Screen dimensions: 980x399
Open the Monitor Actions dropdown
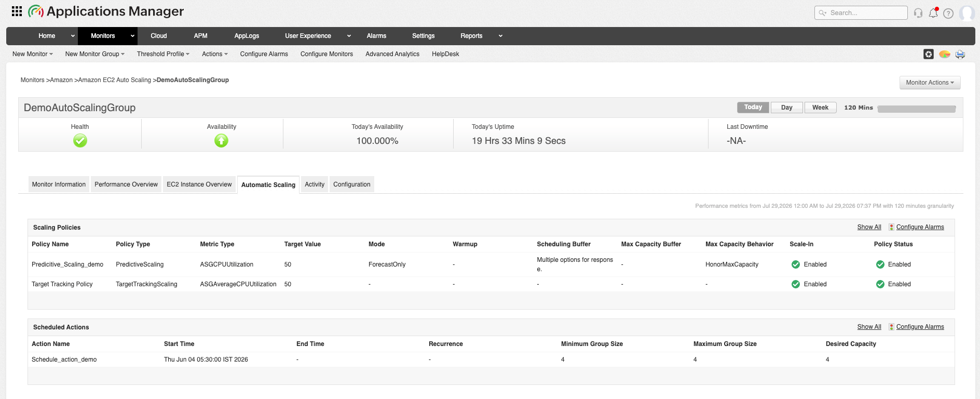(930, 83)
